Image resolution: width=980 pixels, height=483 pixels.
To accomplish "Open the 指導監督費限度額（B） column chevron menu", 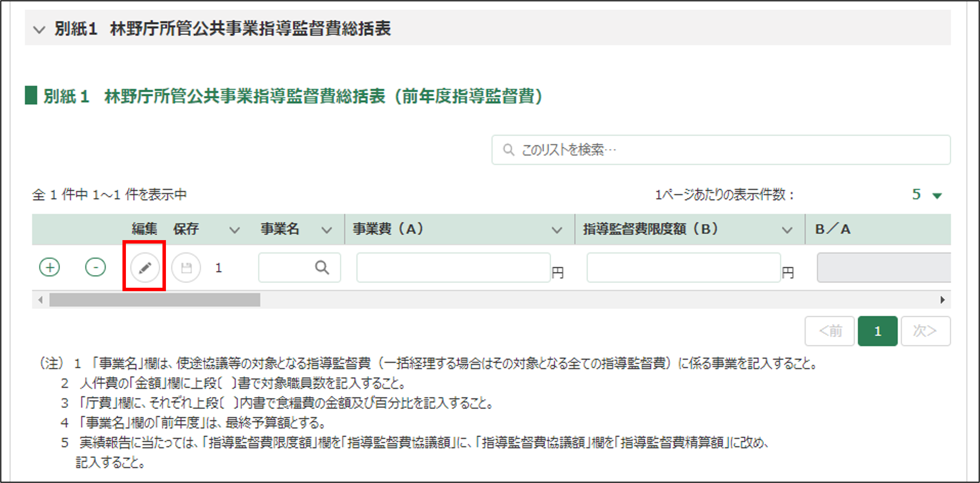I will click(x=787, y=230).
